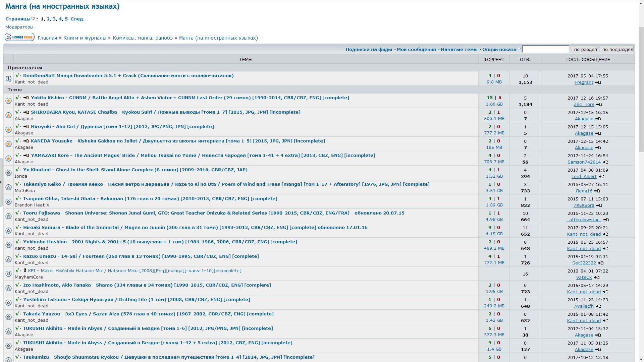Click the 'Новая тема' new topic button
This screenshot has height=362, width=644.
click(19, 37)
